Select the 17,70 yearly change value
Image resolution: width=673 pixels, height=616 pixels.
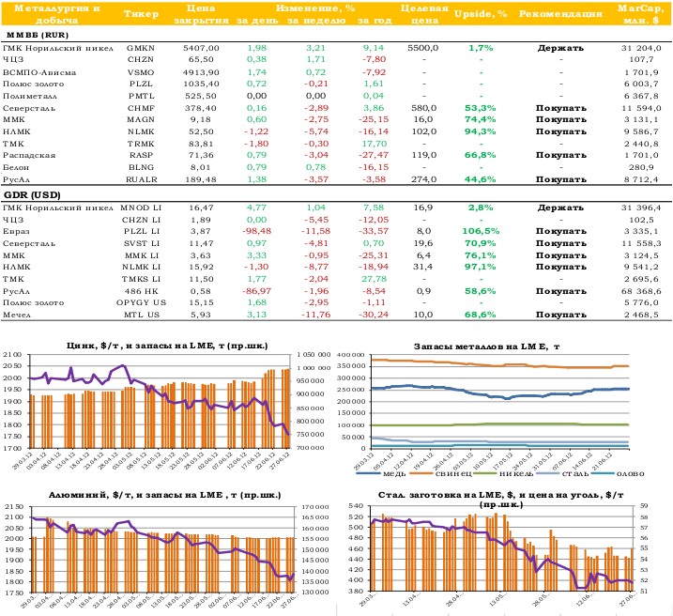[375, 144]
